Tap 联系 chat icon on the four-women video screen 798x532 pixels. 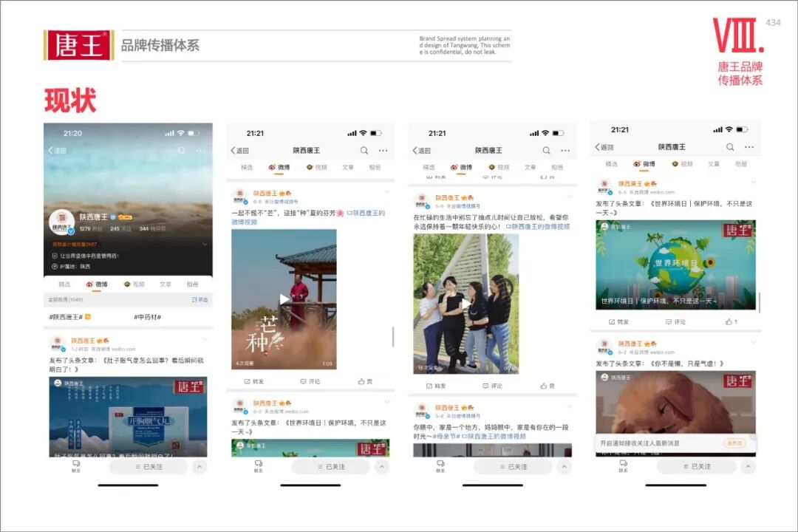[440, 466]
